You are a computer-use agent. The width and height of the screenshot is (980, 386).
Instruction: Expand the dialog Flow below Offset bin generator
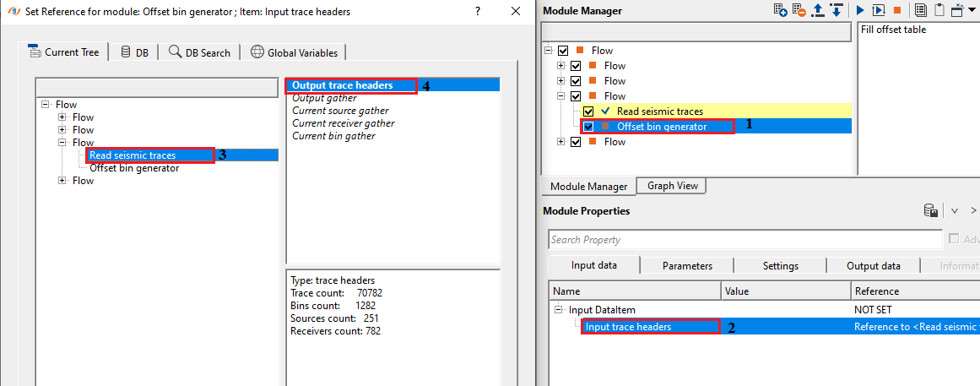(x=62, y=180)
